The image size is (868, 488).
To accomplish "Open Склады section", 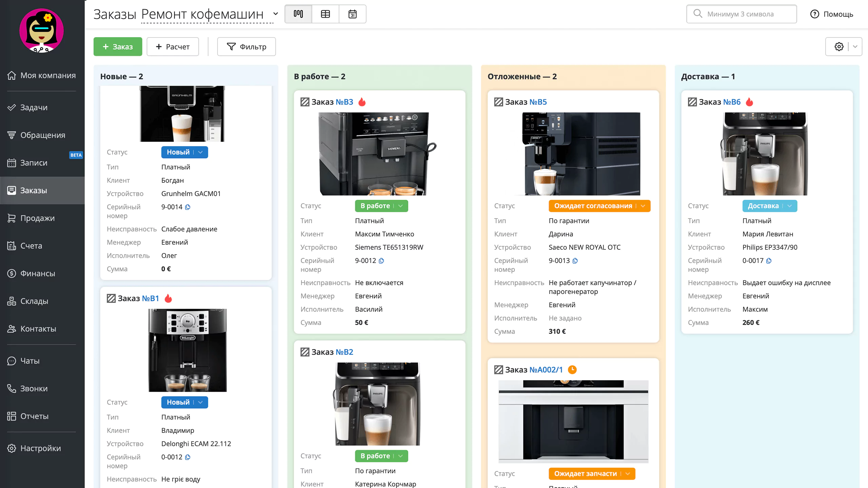I will pos(42,301).
